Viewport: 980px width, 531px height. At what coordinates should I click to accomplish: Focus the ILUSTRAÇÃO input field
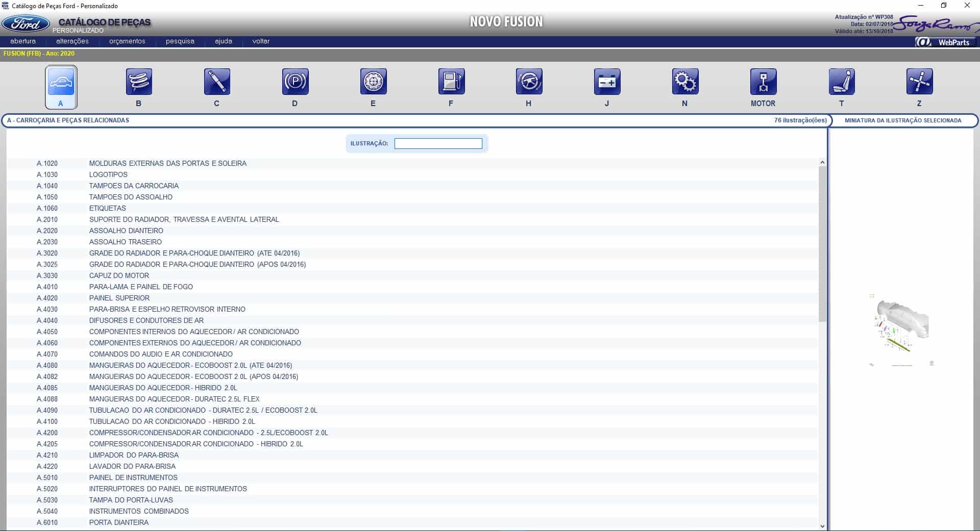click(x=438, y=143)
